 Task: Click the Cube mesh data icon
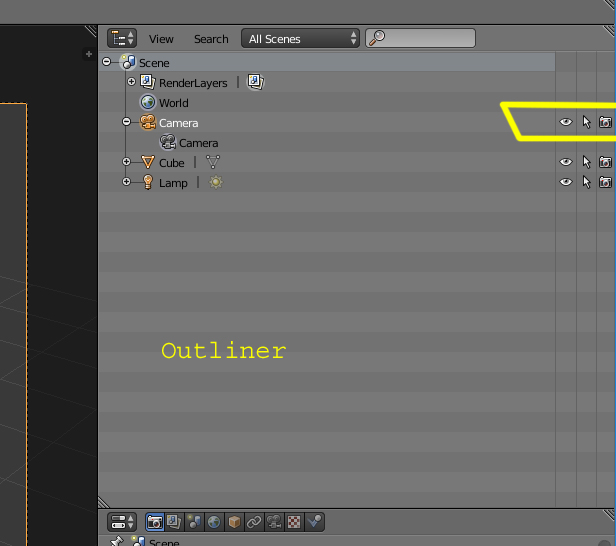pos(213,162)
